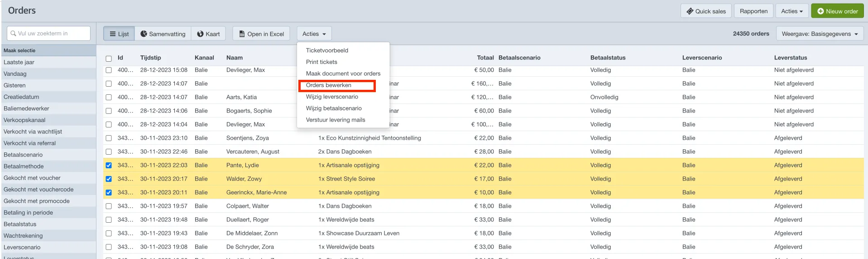Viewport: 868px width, 259px height.
Task: Open the Wachtrekening filter
Action: tap(48, 235)
